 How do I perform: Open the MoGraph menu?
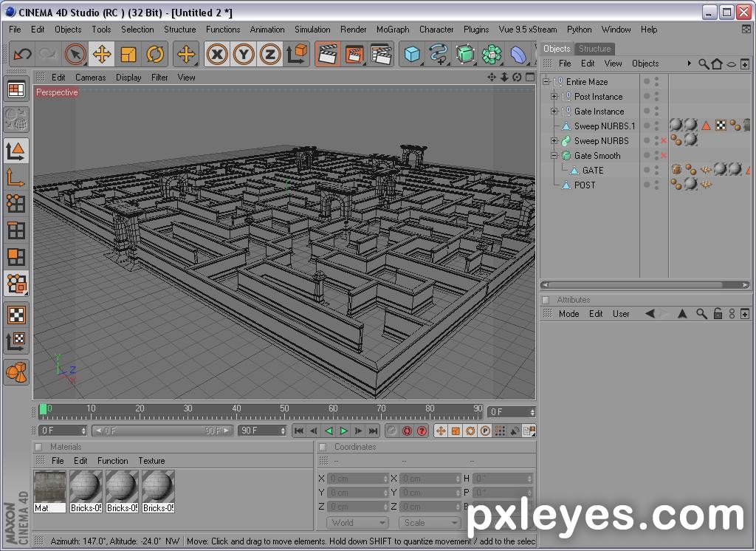(393, 30)
